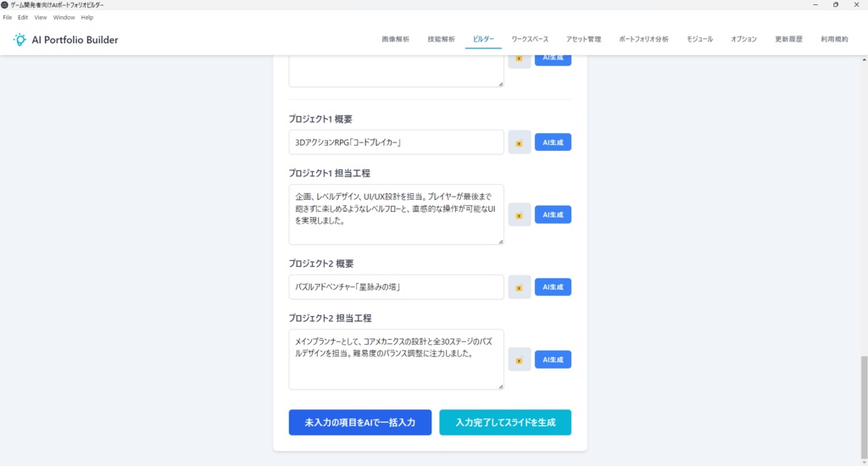Open the 画像解析 tab
The height and width of the screenshot is (466, 868).
click(395, 39)
